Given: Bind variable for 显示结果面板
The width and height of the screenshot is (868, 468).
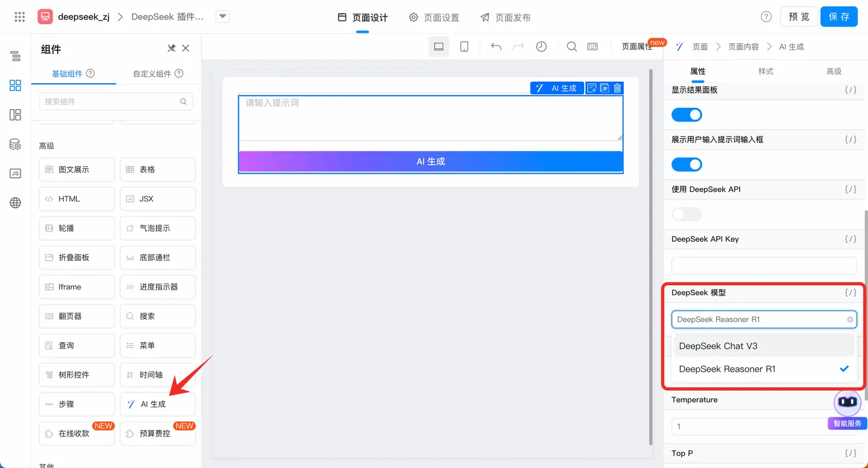Looking at the screenshot, I should tap(851, 90).
